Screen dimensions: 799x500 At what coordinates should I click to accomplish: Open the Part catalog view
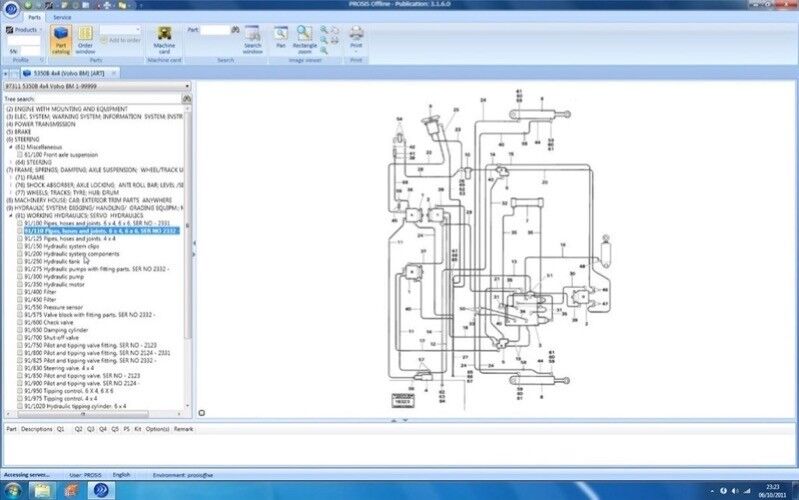tap(60, 39)
